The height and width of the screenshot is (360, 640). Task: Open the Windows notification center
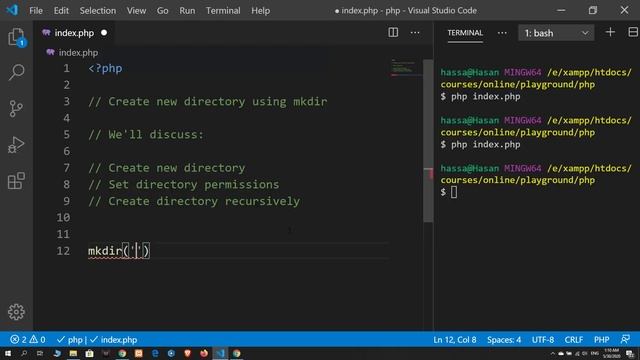pos(630,353)
